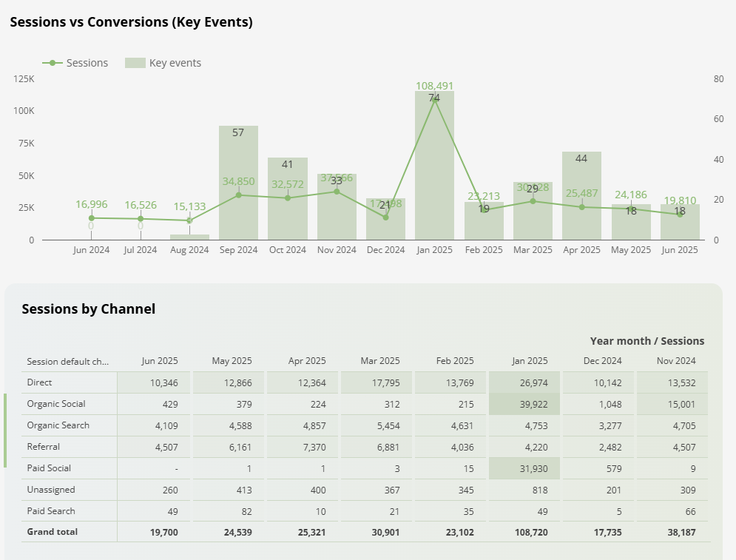Click the Grand total row label
The width and height of the screenshot is (736, 560).
[x=53, y=532]
